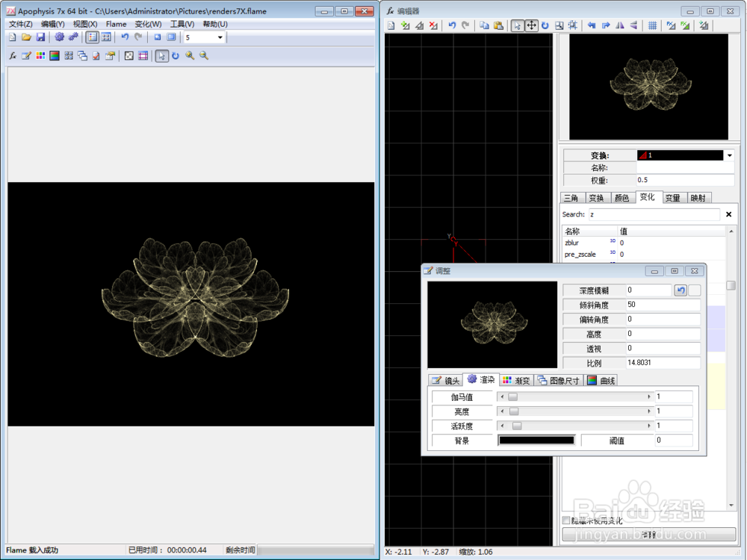Viewport: 747px width, 560px height.
Task: Flip the transform horizontally in the editor
Action: pyautogui.click(x=619, y=25)
